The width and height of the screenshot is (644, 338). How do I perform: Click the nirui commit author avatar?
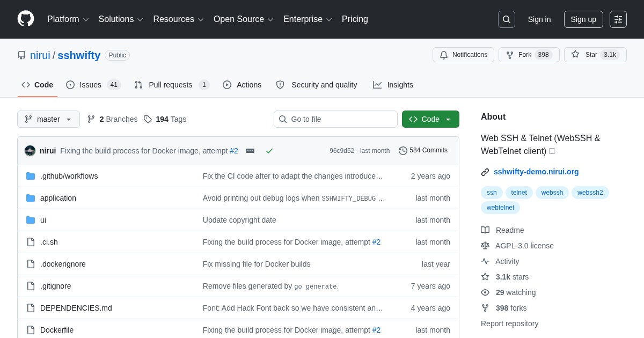(x=30, y=151)
